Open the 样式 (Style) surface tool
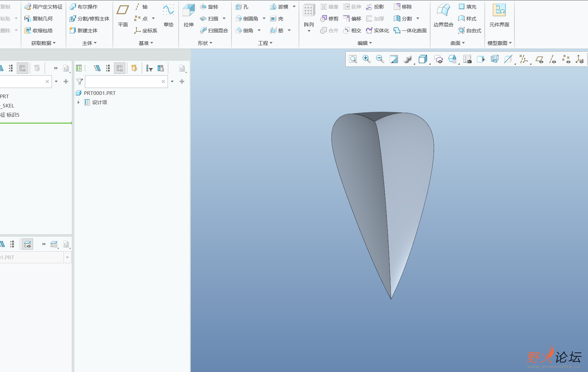The height and width of the screenshot is (372, 588). [467, 19]
